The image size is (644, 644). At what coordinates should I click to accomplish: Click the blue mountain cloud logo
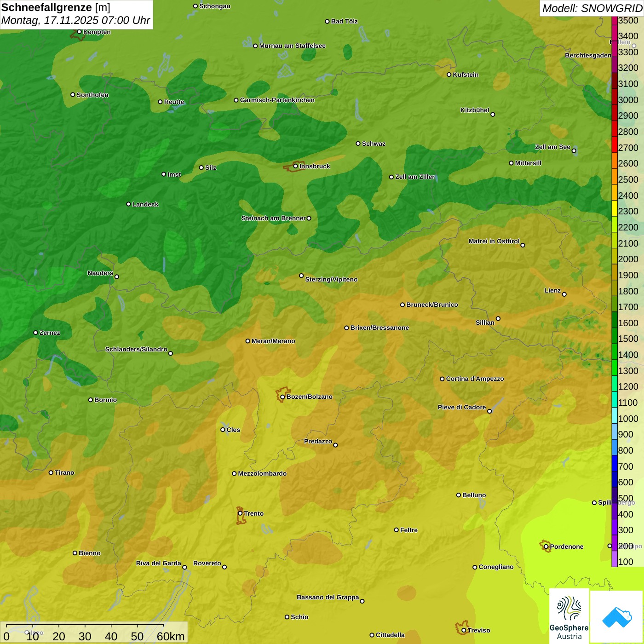pos(616,617)
